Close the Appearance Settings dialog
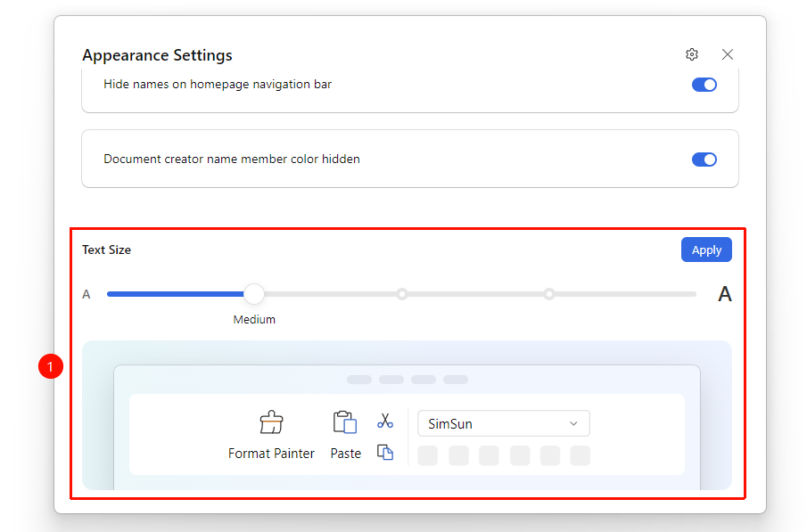The image size is (807, 532). click(728, 54)
